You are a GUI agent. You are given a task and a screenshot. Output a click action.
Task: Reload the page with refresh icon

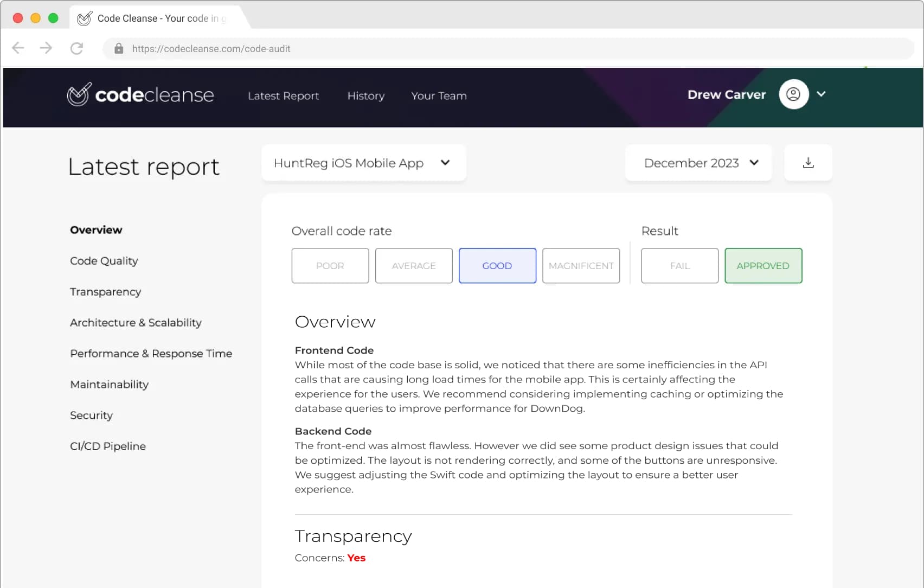click(x=76, y=48)
